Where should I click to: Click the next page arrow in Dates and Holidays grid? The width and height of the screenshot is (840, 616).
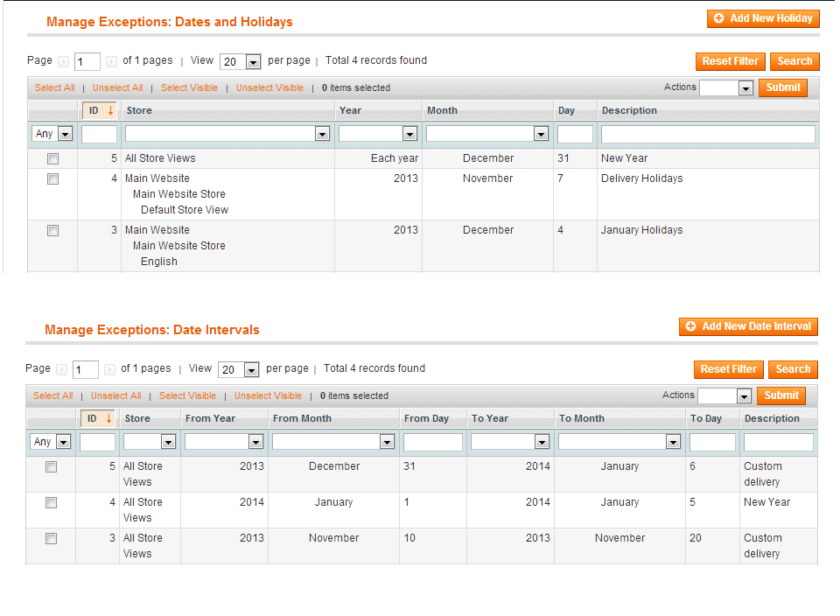click(x=111, y=60)
